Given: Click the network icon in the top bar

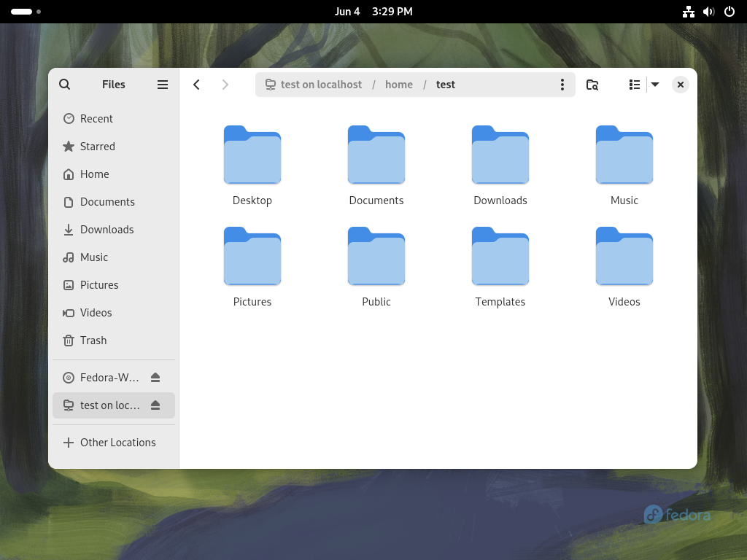Looking at the screenshot, I should click(x=689, y=12).
